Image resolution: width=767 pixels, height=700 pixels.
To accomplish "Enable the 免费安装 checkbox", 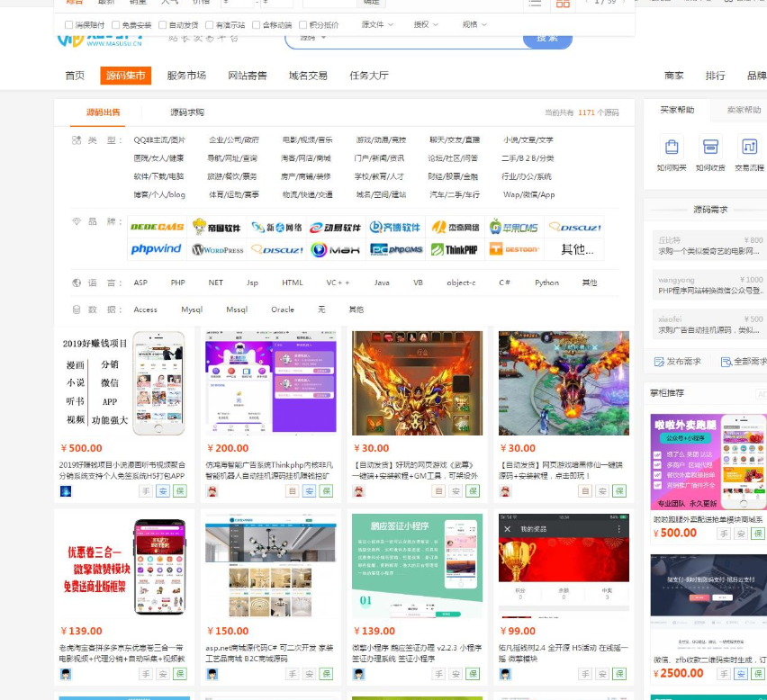I will pos(114,25).
